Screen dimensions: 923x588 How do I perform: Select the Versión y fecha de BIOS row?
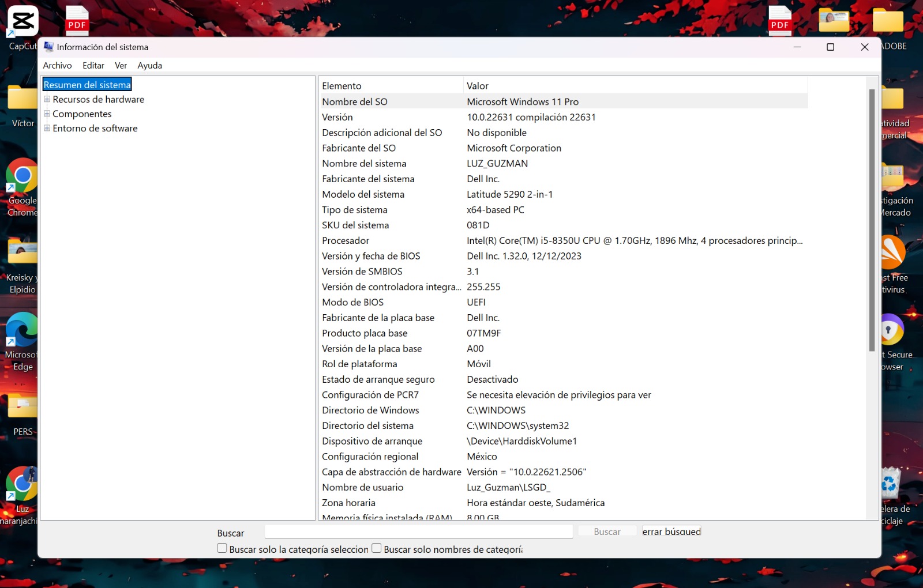coord(564,256)
